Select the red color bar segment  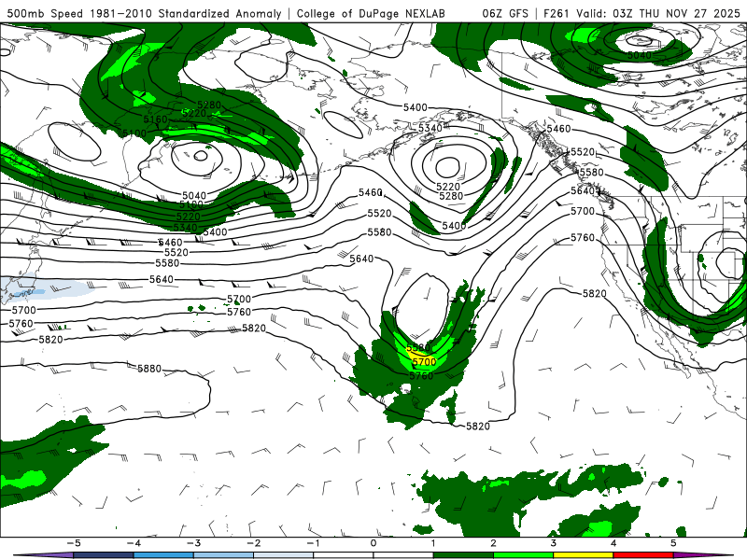pyautogui.click(x=643, y=555)
